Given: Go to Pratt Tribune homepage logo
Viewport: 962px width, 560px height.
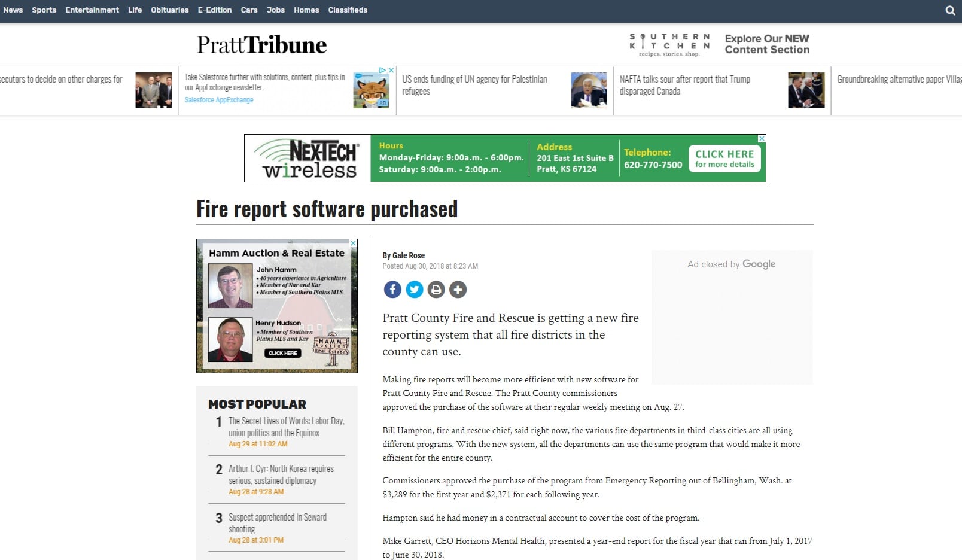Looking at the screenshot, I should [x=262, y=45].
